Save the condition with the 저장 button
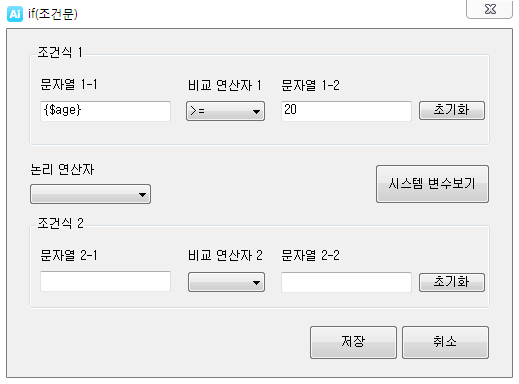The height and width of the screenshot is (384, 519). click(x=353, y=342)
